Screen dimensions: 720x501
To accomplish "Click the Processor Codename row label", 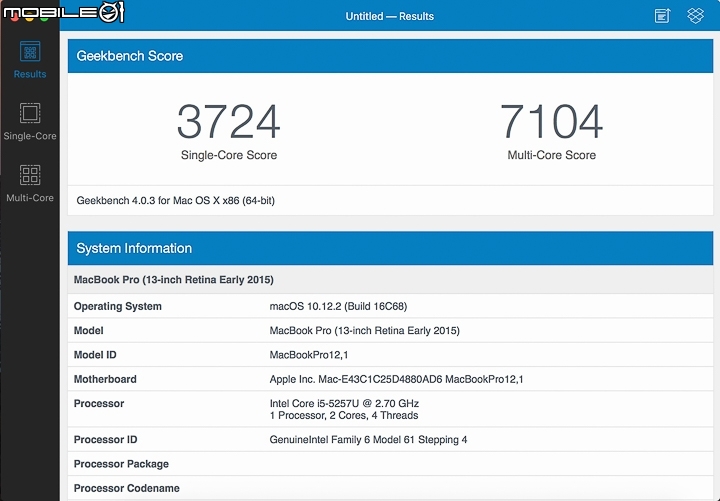I will click(127, 489).
